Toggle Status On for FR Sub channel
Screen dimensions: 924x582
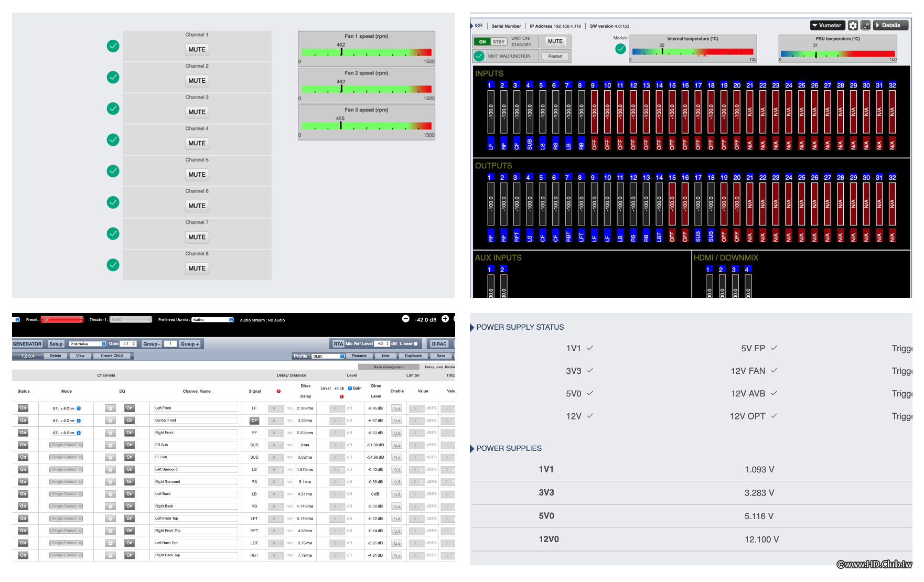coord(23,445)
